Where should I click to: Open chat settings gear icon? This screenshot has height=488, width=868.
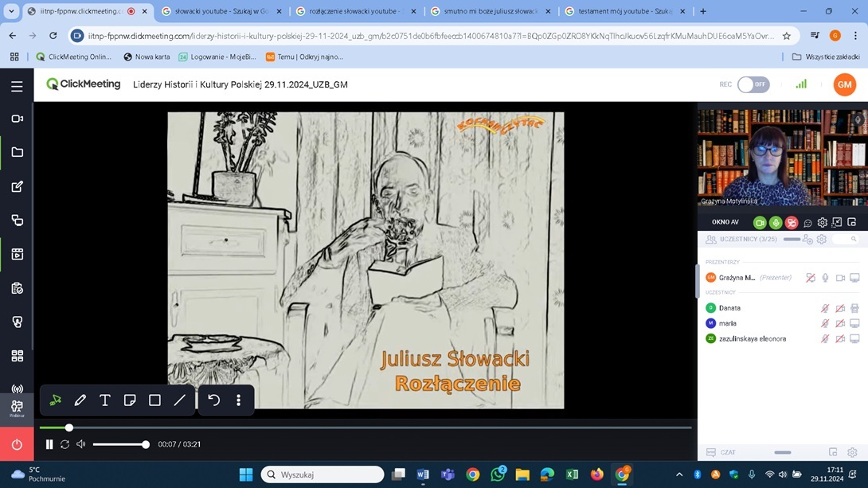click(x=852, y=452)
